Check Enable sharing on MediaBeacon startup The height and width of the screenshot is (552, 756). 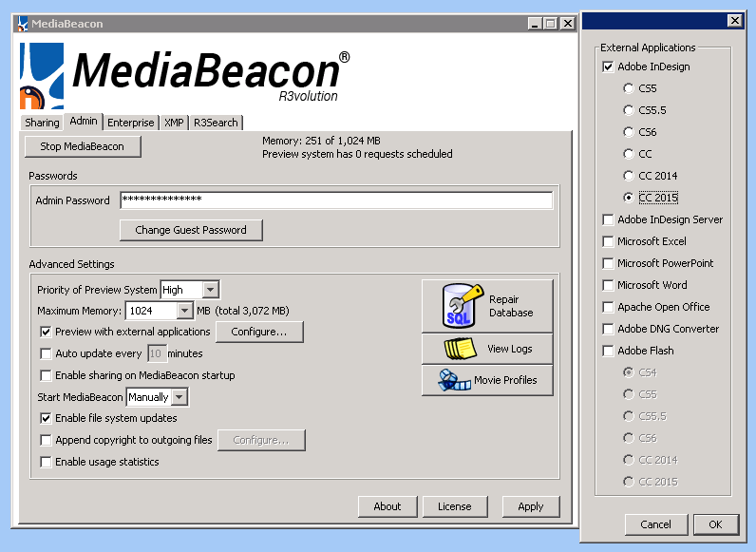tap(46, 375)
